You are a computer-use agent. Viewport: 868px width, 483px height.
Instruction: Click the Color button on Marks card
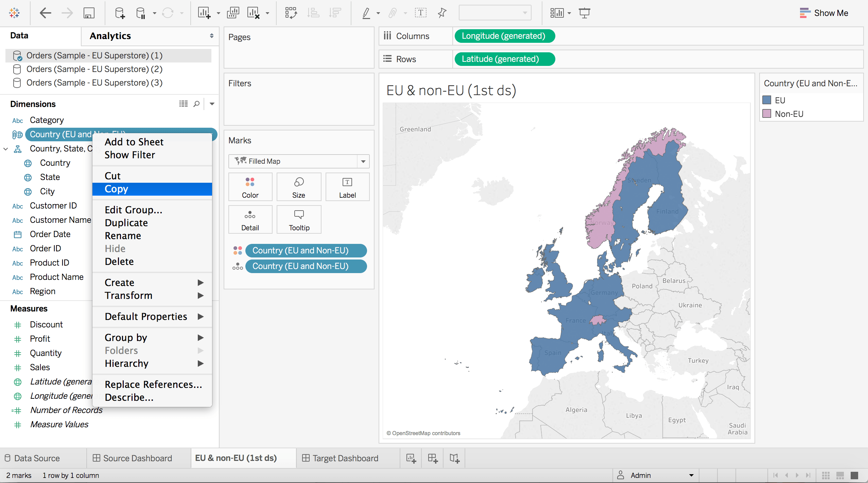point(250,187)
